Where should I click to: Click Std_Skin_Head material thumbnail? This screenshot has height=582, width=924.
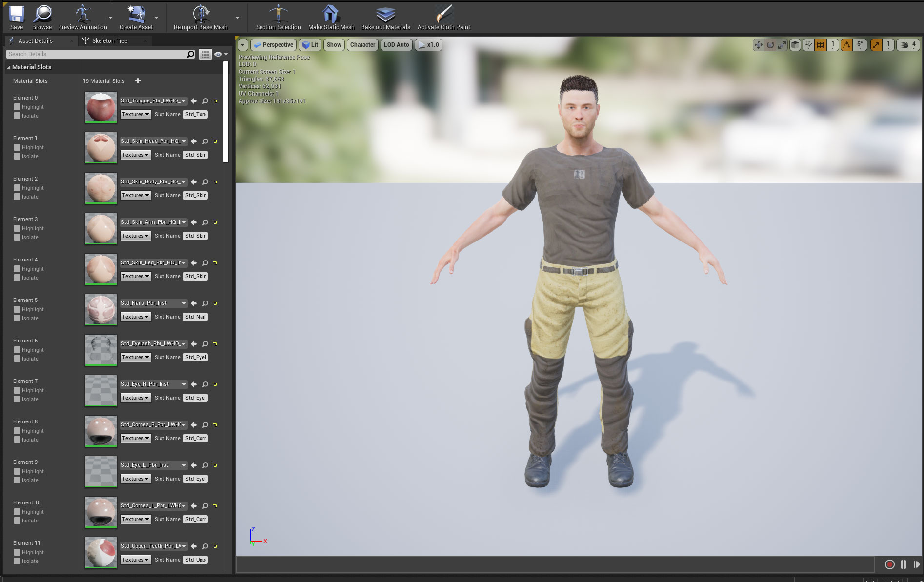coord(101,148)
